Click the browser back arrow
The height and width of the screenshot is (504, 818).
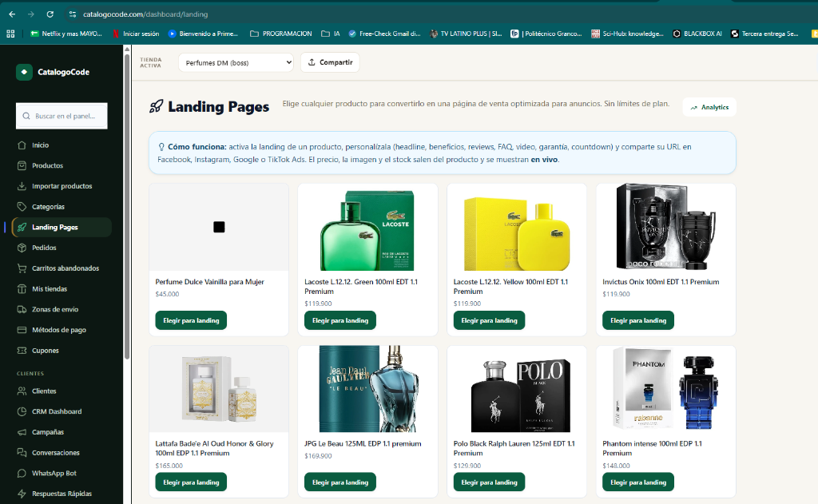(12, 14)
